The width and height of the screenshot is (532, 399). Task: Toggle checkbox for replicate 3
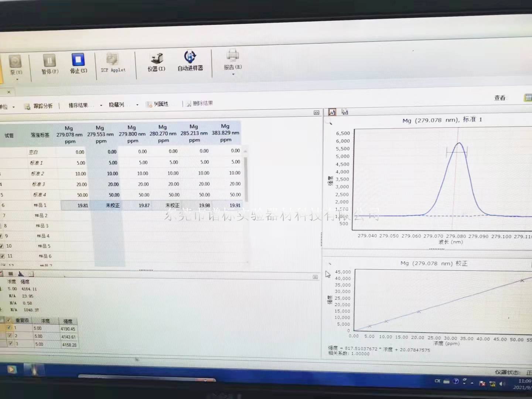11,344
